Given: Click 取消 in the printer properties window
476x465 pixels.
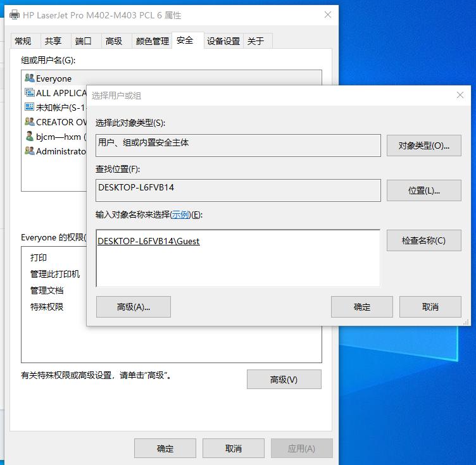Looking at the screenshot, I should [x=234, y=449].
